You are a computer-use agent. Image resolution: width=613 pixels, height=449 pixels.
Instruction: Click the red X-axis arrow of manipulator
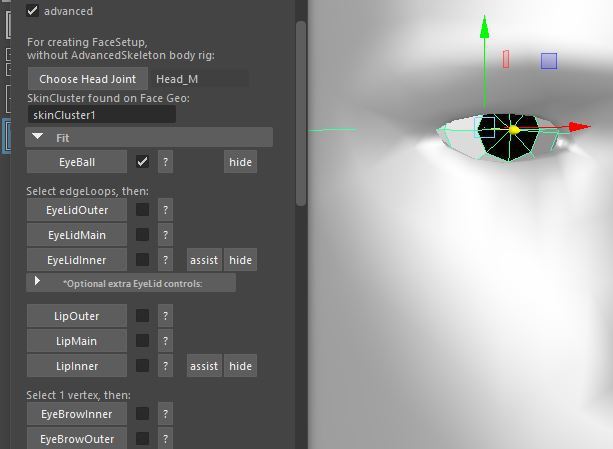pyautogui.click(x=579, y=127)
